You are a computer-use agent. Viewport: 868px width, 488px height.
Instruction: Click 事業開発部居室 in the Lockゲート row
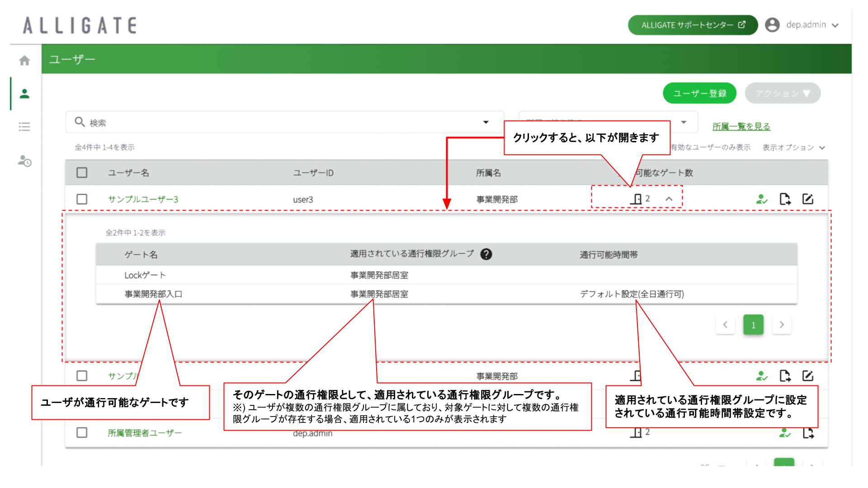click(379, 275)
